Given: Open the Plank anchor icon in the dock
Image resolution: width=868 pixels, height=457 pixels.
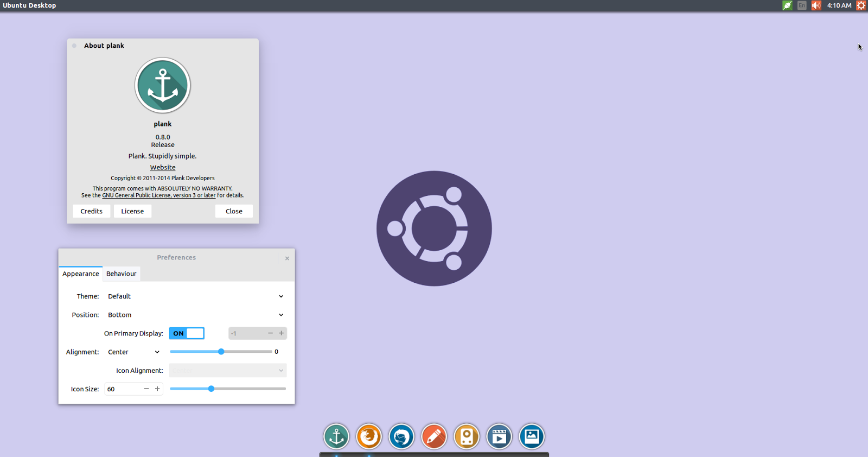Looking at the screenshot, I should 336,436.
